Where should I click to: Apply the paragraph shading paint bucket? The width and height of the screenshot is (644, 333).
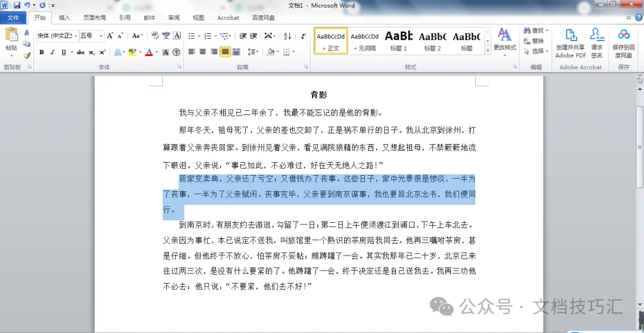coord(270,52)
